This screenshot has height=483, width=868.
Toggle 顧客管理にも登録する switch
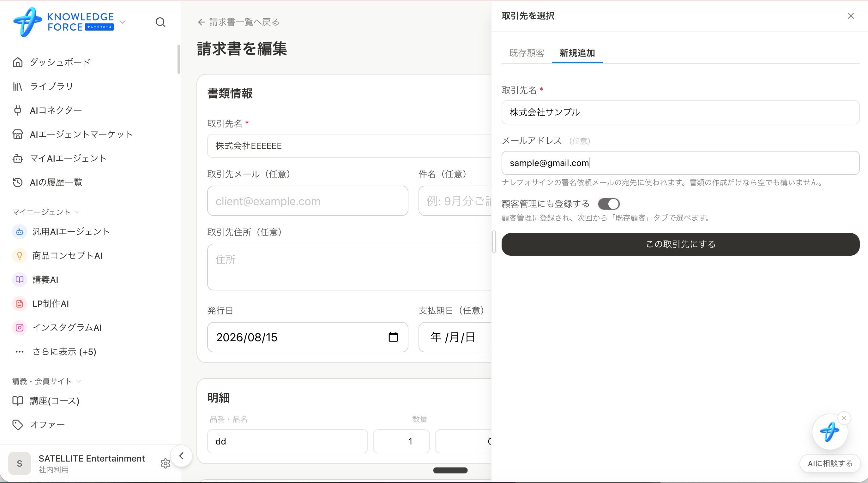pos(609,204)
